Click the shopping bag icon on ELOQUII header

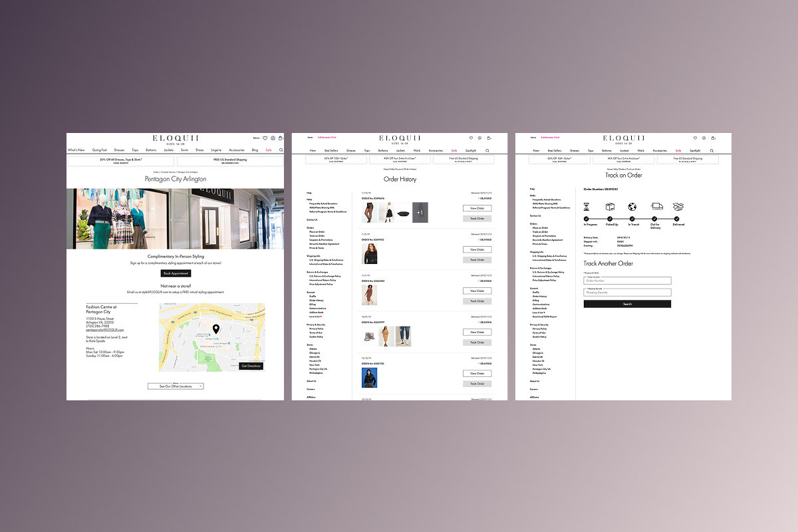pos(279,138)
